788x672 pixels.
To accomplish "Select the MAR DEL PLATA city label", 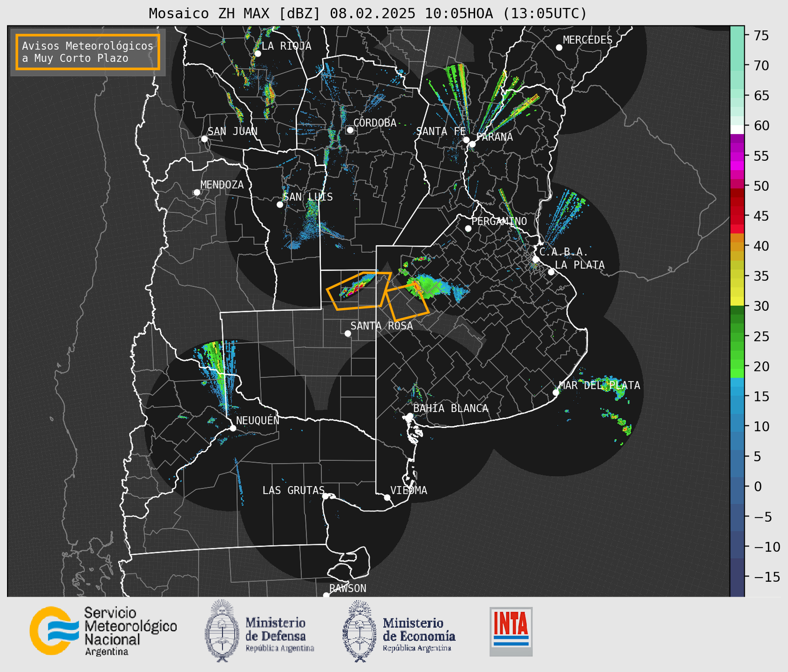I will pos(599,386).
